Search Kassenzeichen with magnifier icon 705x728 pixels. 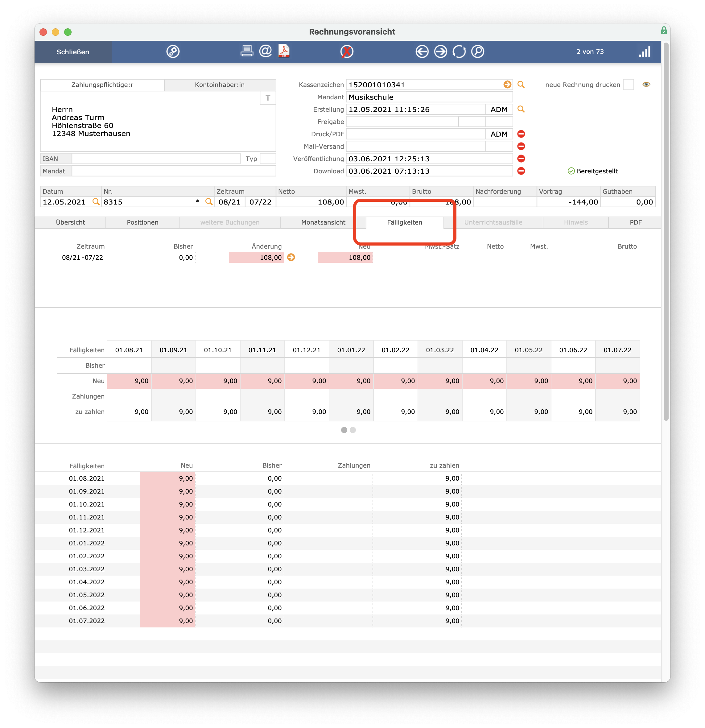point(521,85)
